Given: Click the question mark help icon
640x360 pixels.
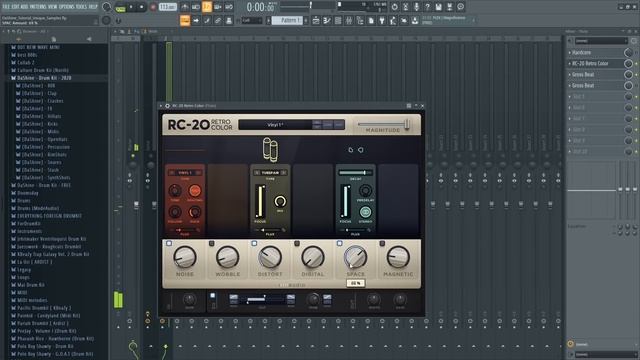Looking at the screenshot, I should click(x=427, y=7).
